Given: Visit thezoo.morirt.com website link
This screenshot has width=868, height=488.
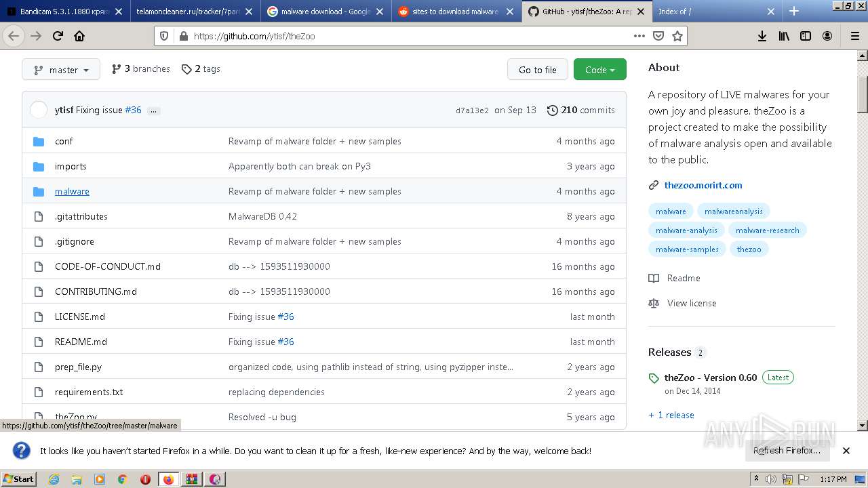Looking at the screenshot, I should click(x=703, y=185).
